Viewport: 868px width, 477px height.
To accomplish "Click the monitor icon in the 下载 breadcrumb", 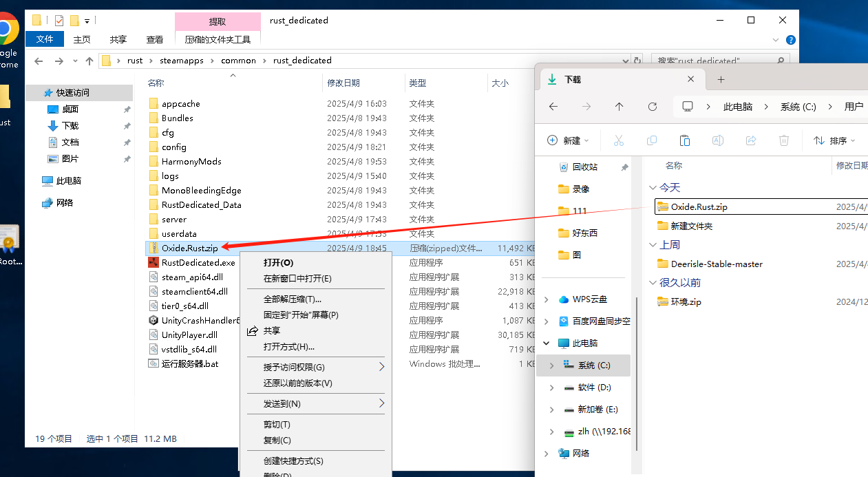I will [687, 107].
